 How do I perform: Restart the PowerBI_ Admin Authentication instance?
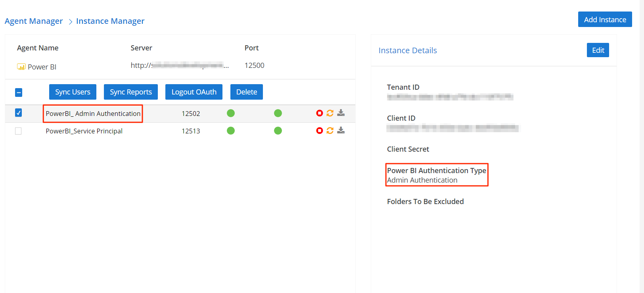point(330,113)
